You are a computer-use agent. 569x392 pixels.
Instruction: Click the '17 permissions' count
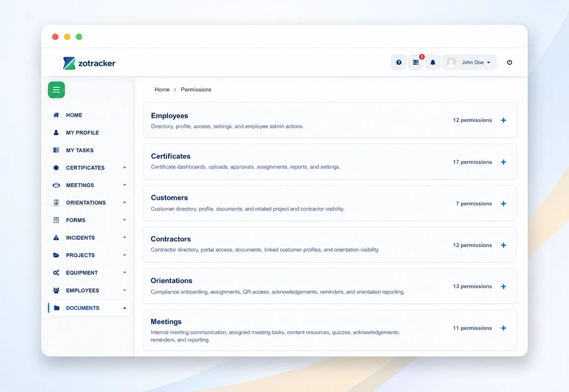coord(472,162)
